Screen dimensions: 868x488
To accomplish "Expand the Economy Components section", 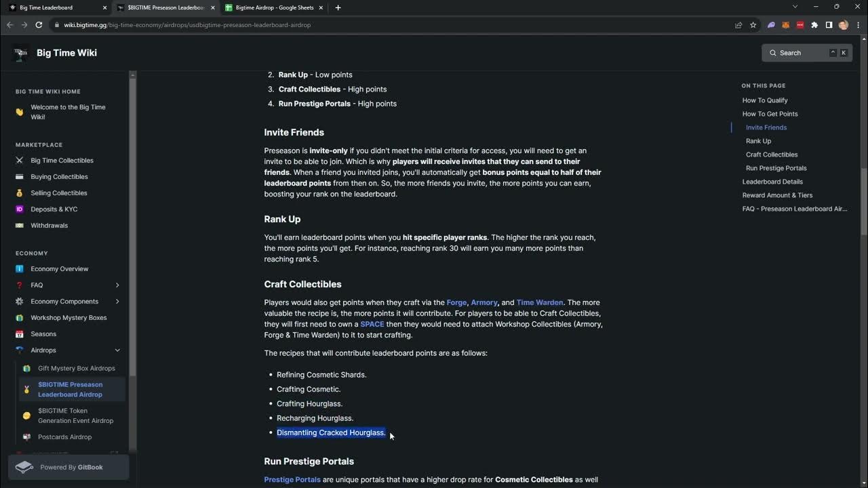I will (117, 302).
